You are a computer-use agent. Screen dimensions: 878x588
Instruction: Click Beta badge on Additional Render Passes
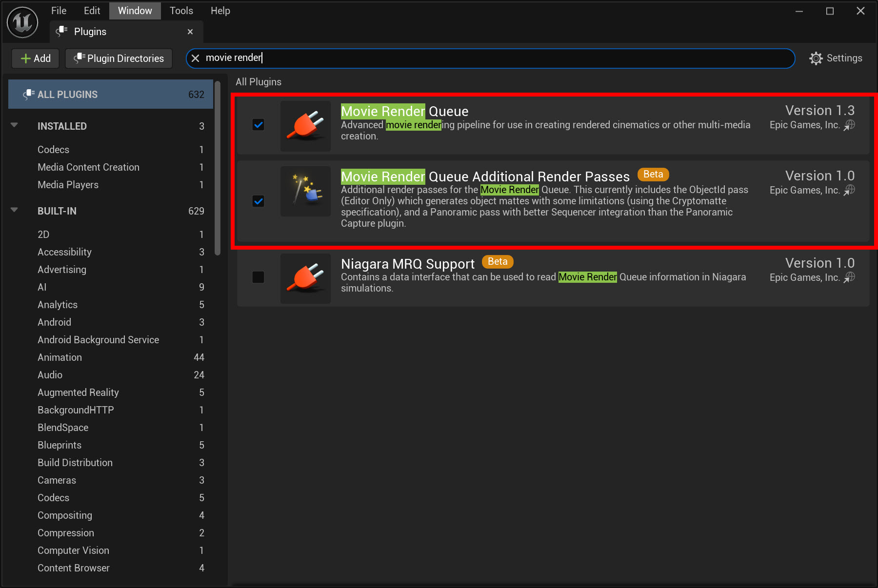[x=653, y=175]
